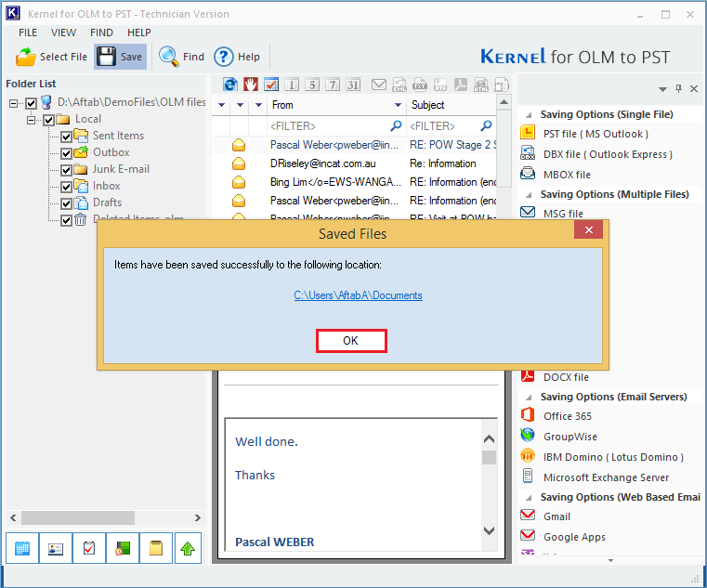Screen dimensions: 707x588
Task: Select the 7-day calendar view icon
Action: tap(333, 85)
